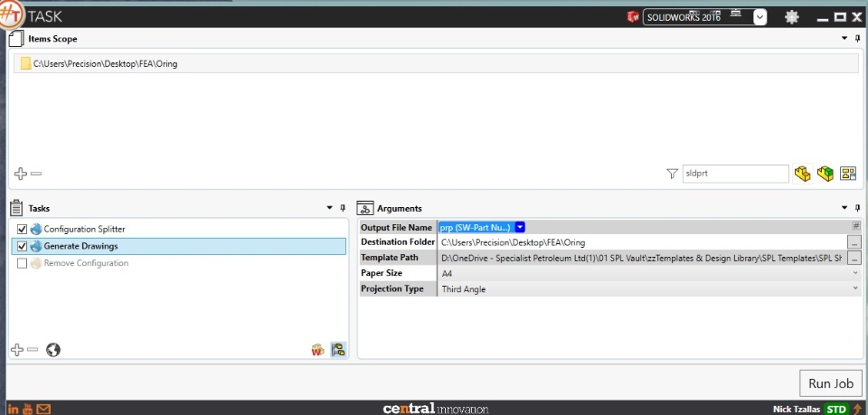Screen dimensions: 868x415
Task: Click the Run Job button
Action: click(831, 383)
